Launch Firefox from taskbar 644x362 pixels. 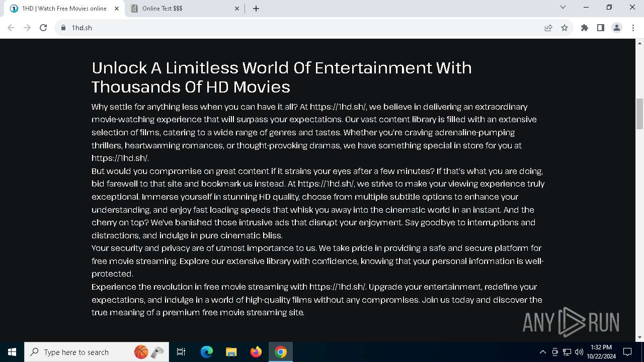(x=256, y=352)
